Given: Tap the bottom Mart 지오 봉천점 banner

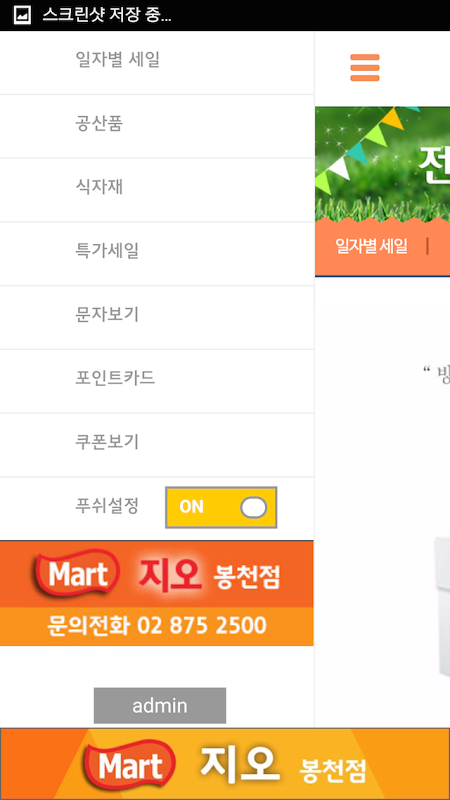Looking at the screenshot, I should (x=225, y=764).
